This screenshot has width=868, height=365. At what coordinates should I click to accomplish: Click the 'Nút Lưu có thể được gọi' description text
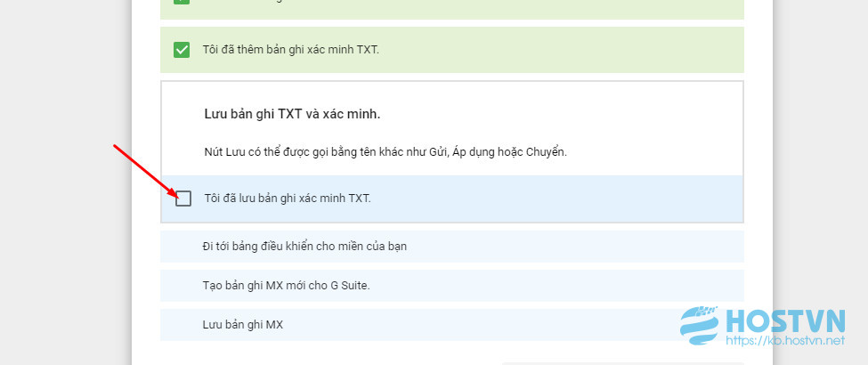click(385, 151)
